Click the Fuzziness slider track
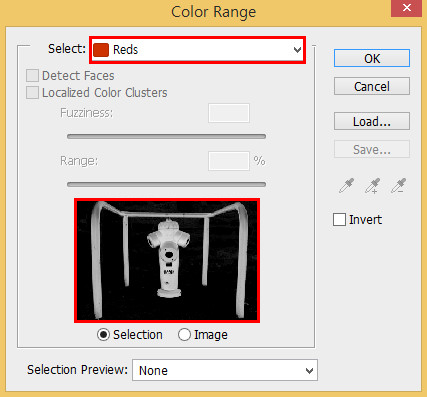 [166, 136]
